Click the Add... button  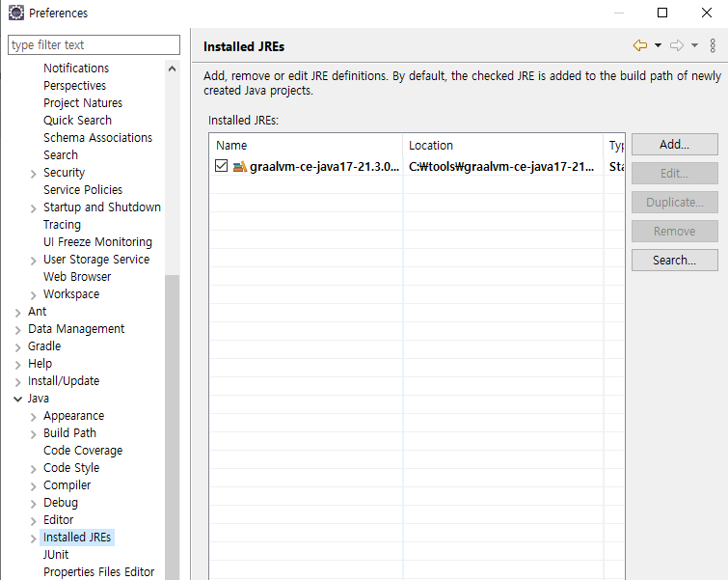point(675,145)
